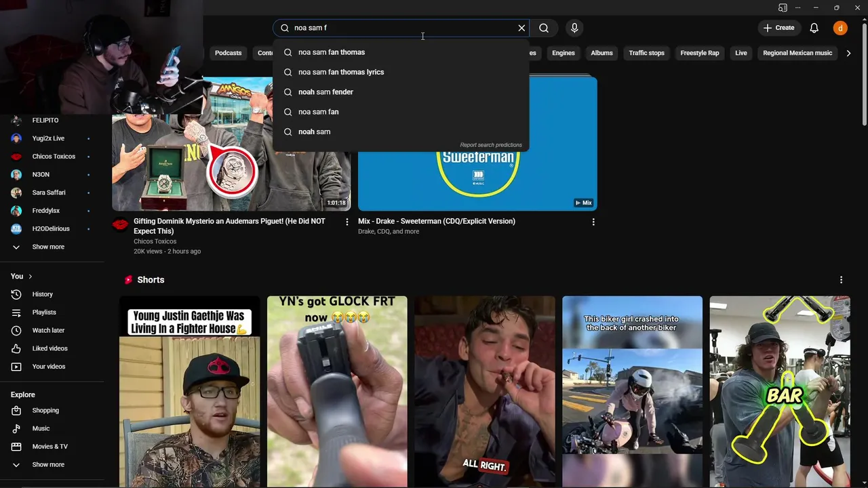
Task: Open the FELIPITO subscription channel
Action: tap(52, 120)
